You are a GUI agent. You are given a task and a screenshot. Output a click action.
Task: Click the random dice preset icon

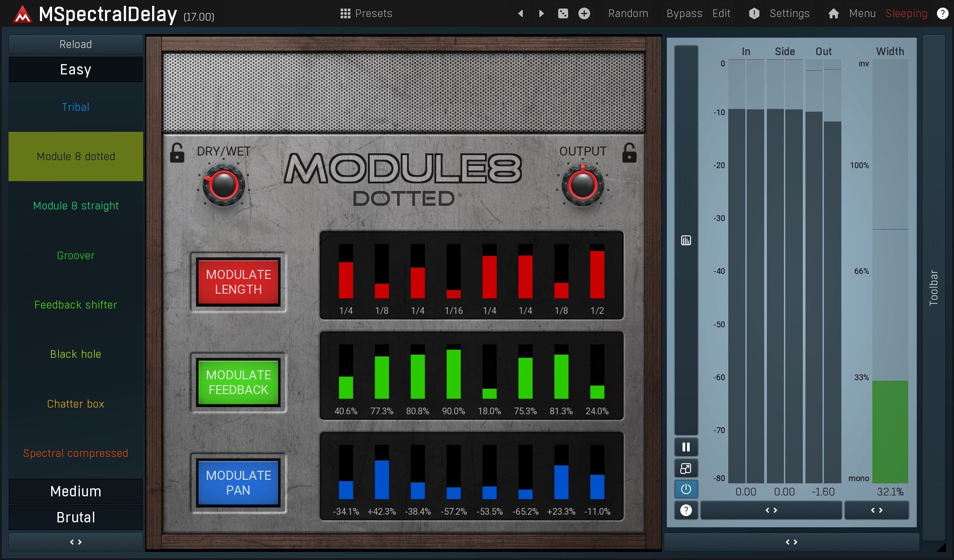563,13
